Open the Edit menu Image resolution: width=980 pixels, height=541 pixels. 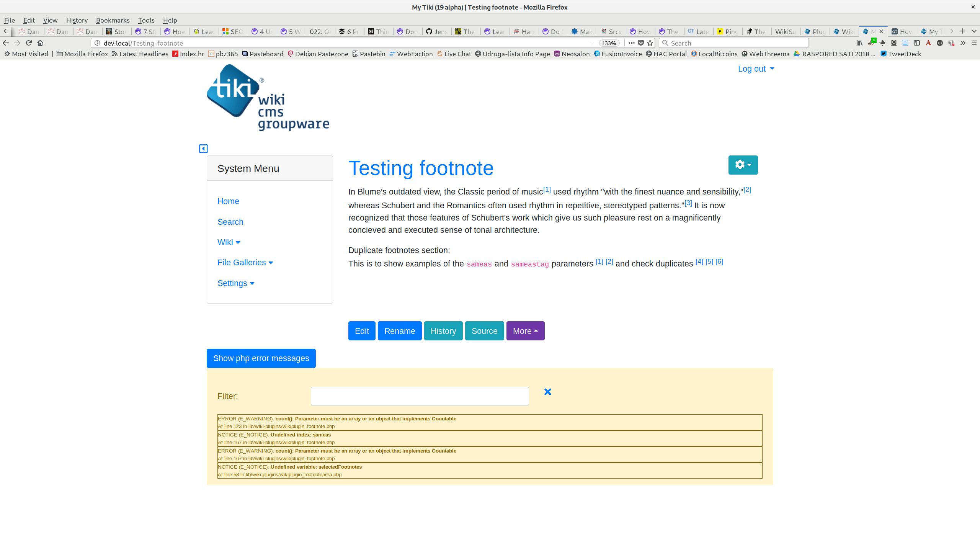[x=29, y=20]
